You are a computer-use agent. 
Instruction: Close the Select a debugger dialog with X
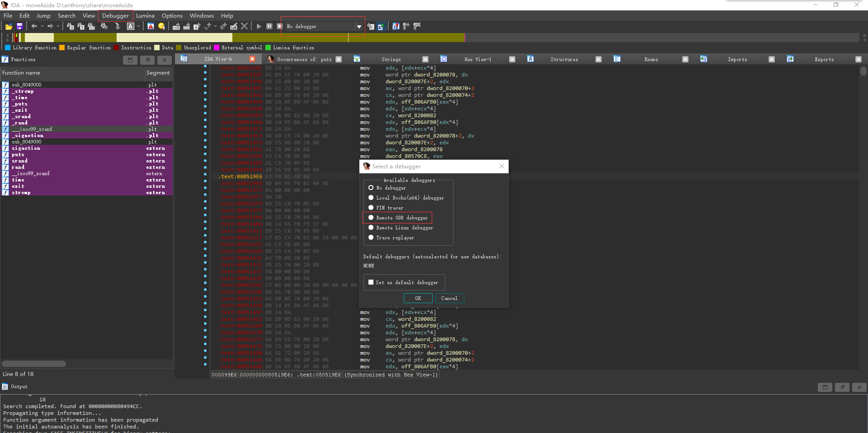pyautogui.click(x=502, y=166)
